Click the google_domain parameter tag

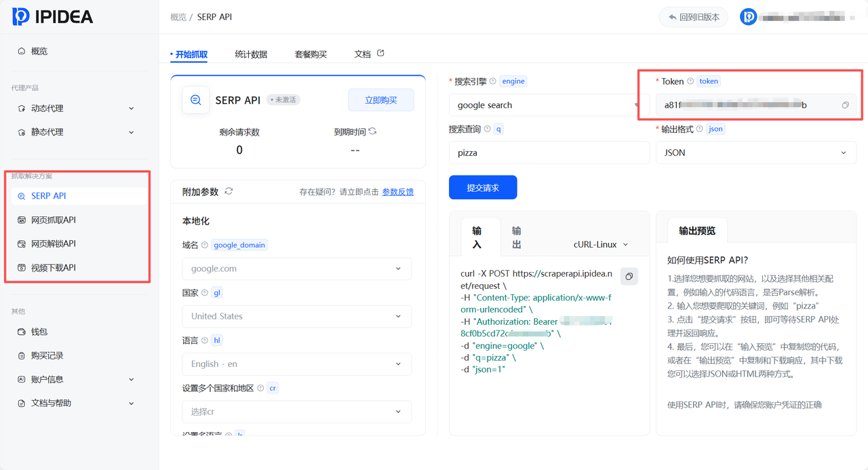239,245
